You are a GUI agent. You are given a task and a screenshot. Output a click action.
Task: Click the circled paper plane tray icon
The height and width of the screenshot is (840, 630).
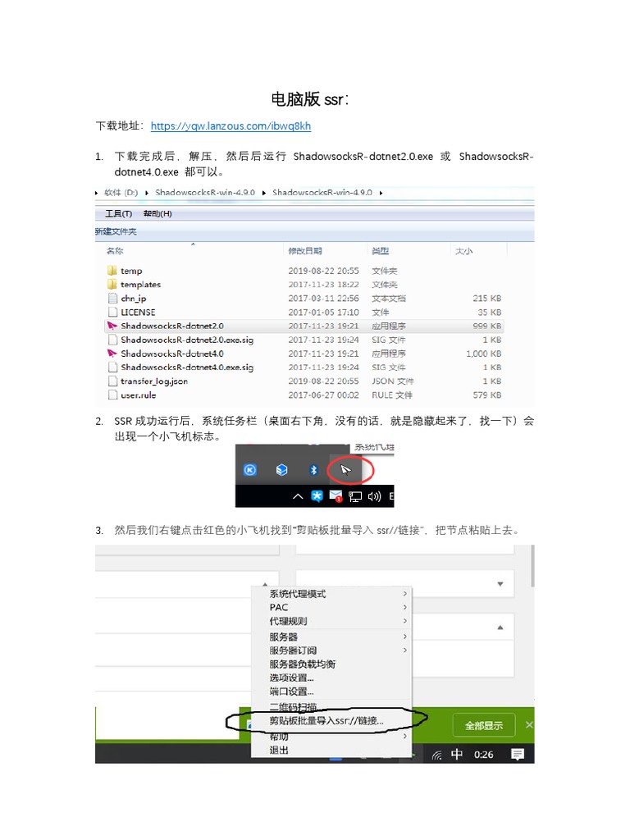pyautogui.click(x=345, y=470)
